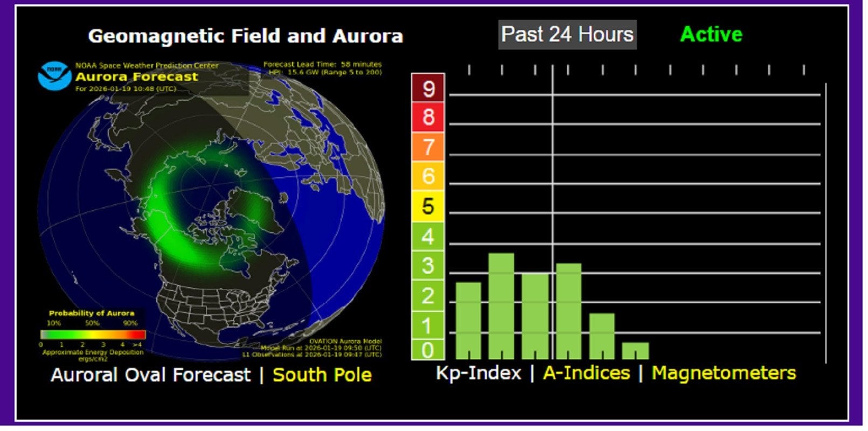Click the Probability of Aurora color legend
Screen dimensions: 868x431
pyautogui.click(x=93, y=334)
